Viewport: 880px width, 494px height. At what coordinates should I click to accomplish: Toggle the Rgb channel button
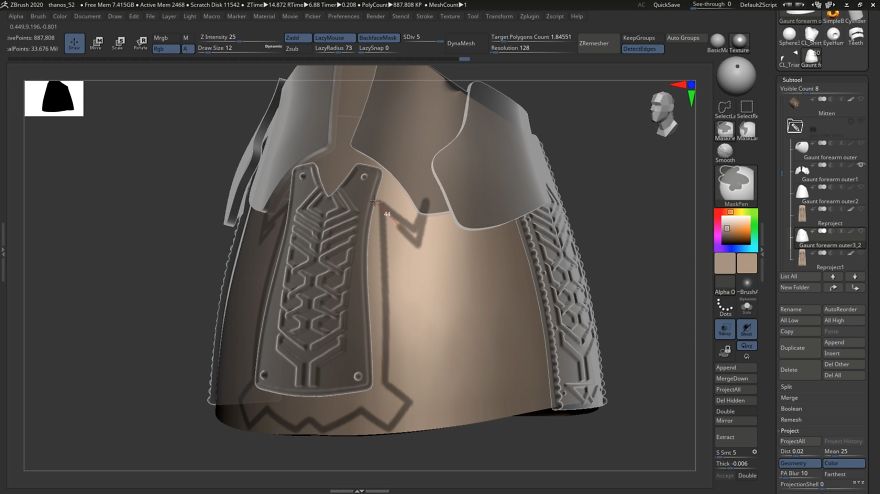tap(166, 49)
